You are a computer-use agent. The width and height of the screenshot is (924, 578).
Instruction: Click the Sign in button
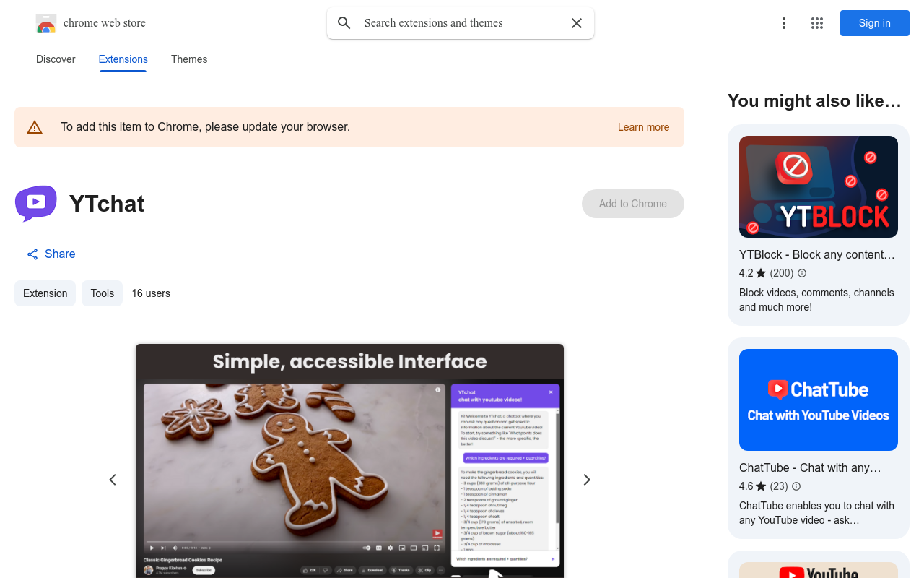pyautogui.click(x=875, y=23)
